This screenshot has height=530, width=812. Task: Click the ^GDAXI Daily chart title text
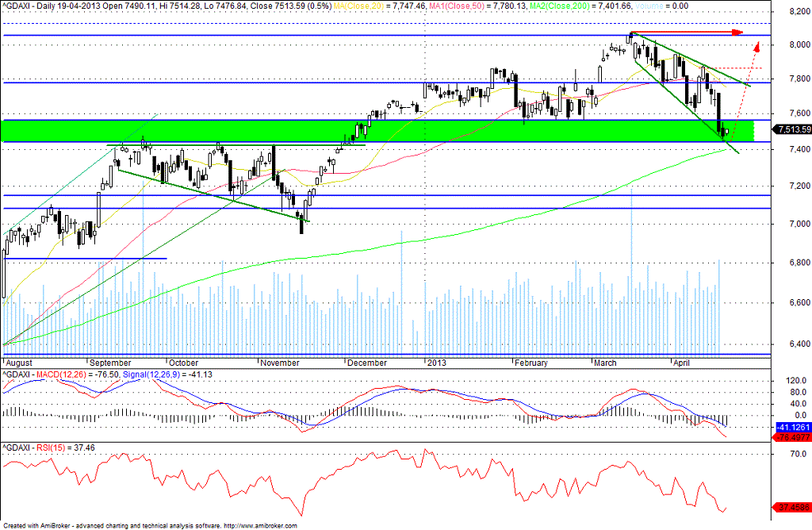tap(165, 6)
